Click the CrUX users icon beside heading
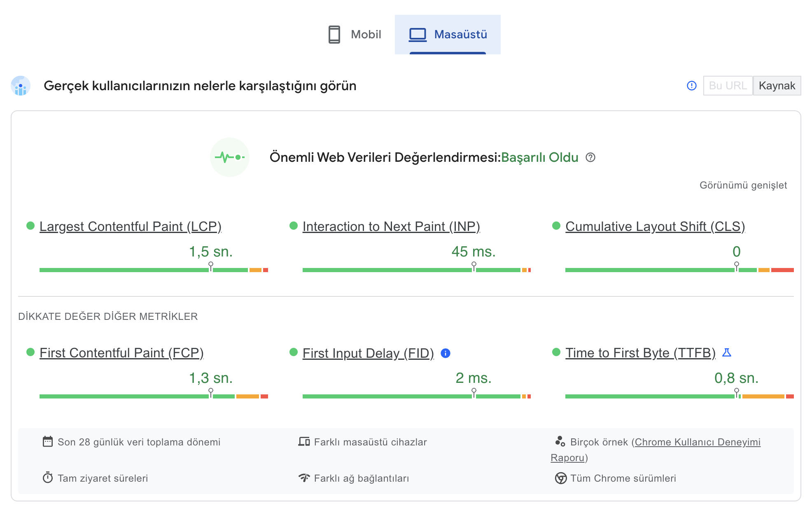Image resolution: width=812 pixels, height=508 pixels. (x=21, y=86)
